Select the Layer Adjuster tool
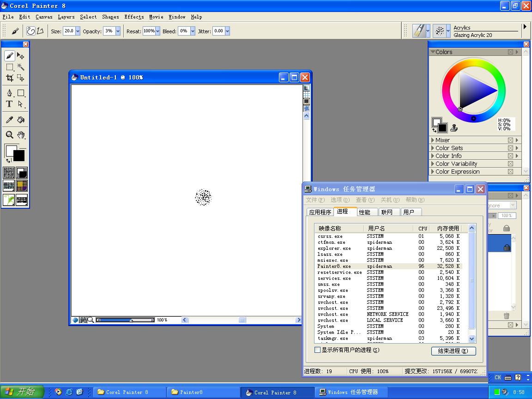The width and height of the screenshot is (532, 399). click(x=21, y=55)
